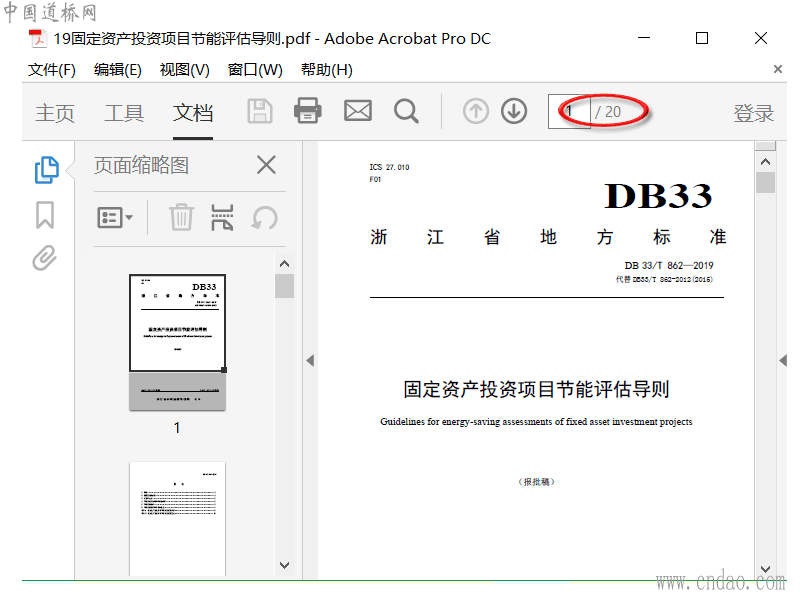Open page thumbnails panel icon

(46, 169)
